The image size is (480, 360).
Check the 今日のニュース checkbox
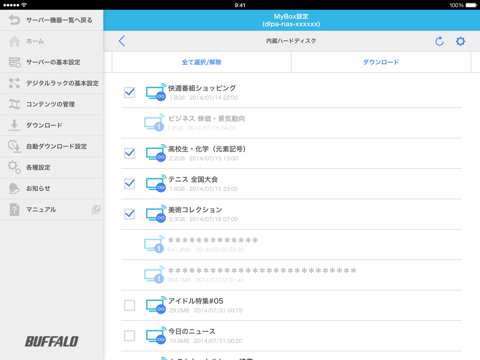tap(129, 335)
